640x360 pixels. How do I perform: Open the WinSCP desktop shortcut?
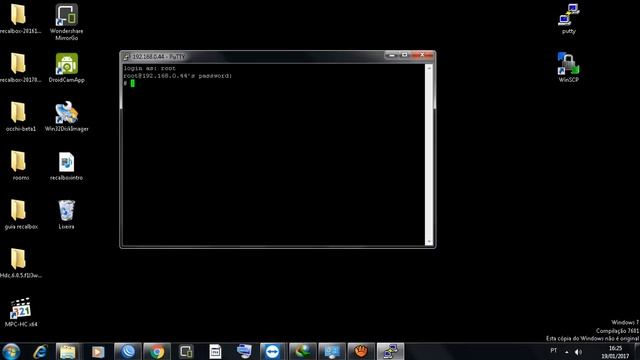tap(569, 67)
